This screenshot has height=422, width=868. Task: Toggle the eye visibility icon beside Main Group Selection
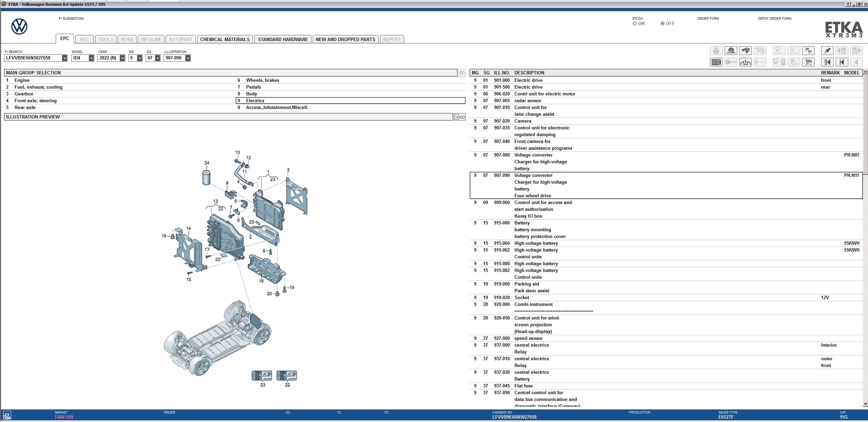(x=462, y=73)
